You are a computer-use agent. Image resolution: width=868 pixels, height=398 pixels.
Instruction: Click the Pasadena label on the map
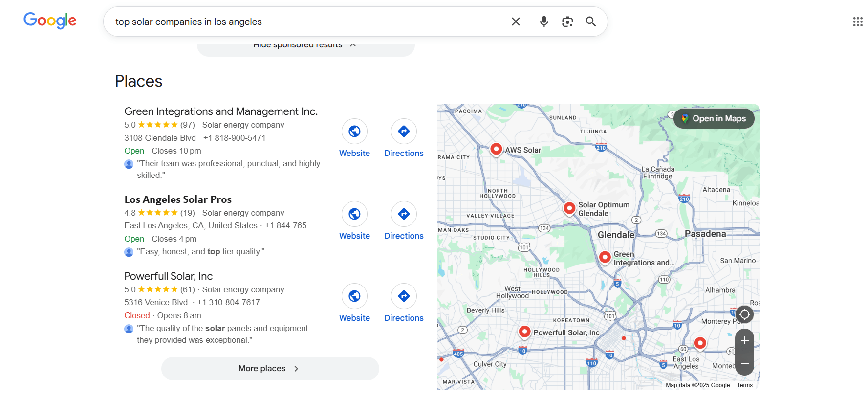[x=705, y=234]
